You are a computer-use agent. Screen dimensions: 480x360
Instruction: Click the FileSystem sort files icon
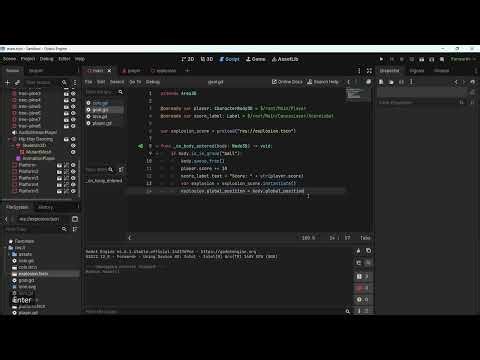(x=75, y=229)
